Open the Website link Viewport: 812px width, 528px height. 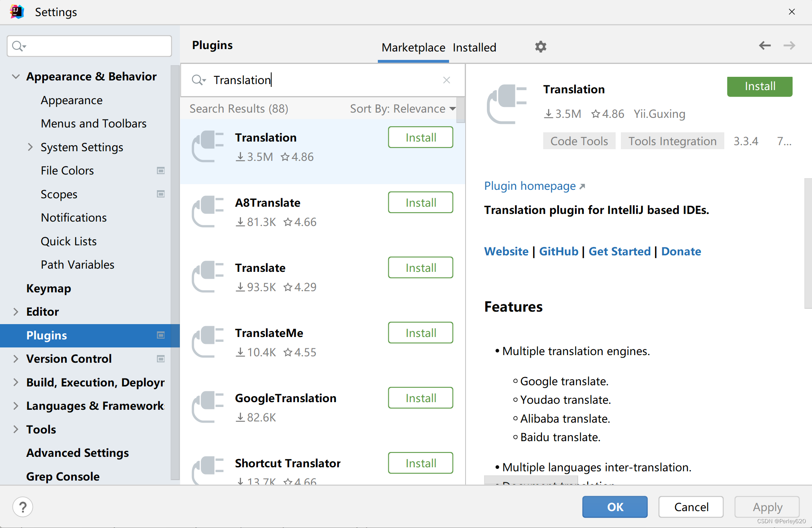coord(506,251)
